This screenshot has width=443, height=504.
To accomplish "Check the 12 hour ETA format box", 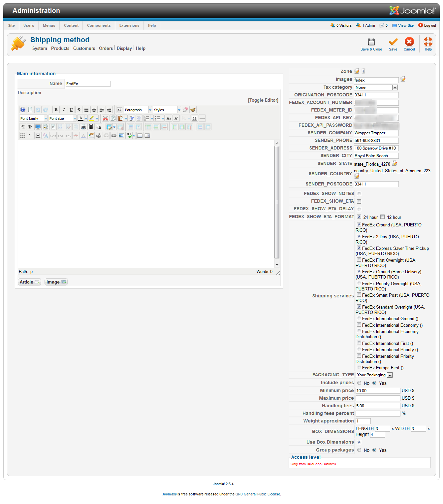I will click(383, 217).
